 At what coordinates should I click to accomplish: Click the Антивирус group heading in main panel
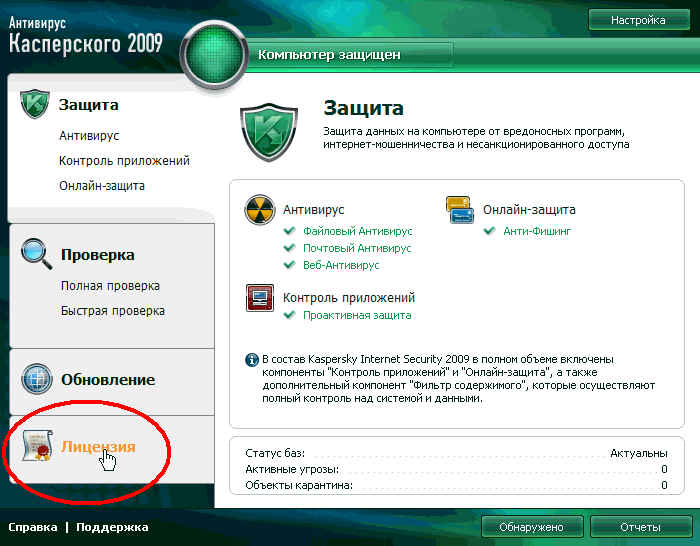pos(313,209)
